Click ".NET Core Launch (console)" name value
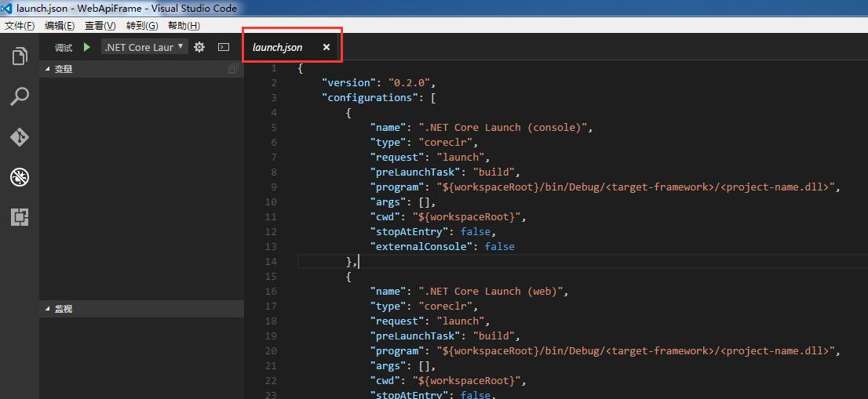 pyautogui.click(x=502, y=128)
